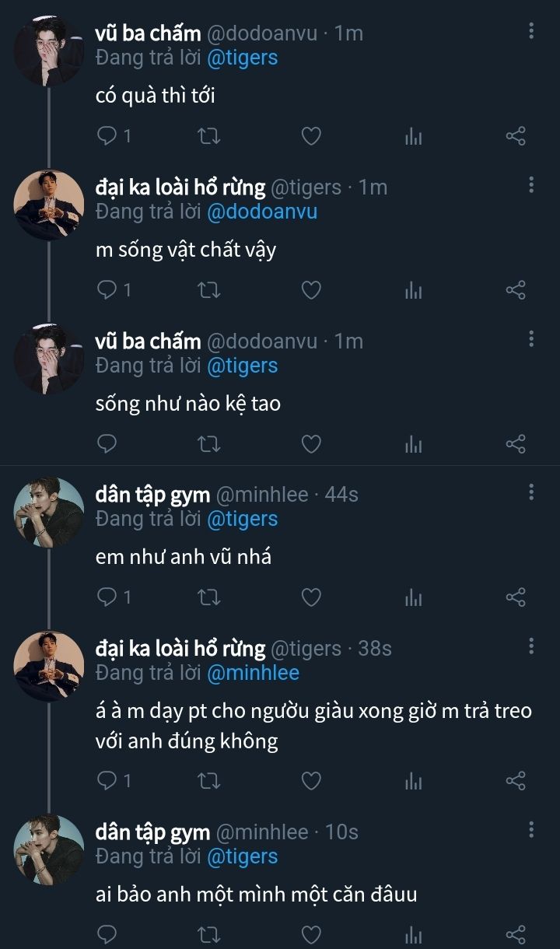Screen dimensions: 560x949
Task: Retweet the "m sống vật chất vậy" tweet
Action: click(209, 291)
